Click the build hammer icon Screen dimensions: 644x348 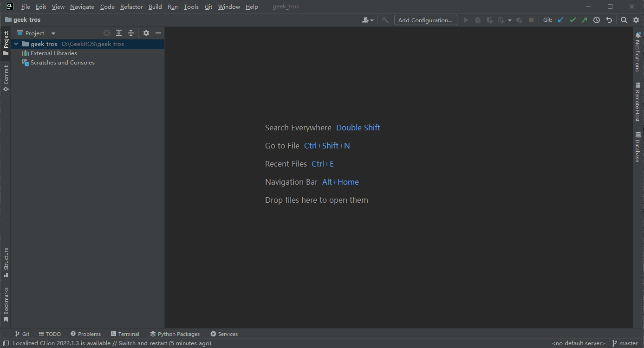point(385,20)
